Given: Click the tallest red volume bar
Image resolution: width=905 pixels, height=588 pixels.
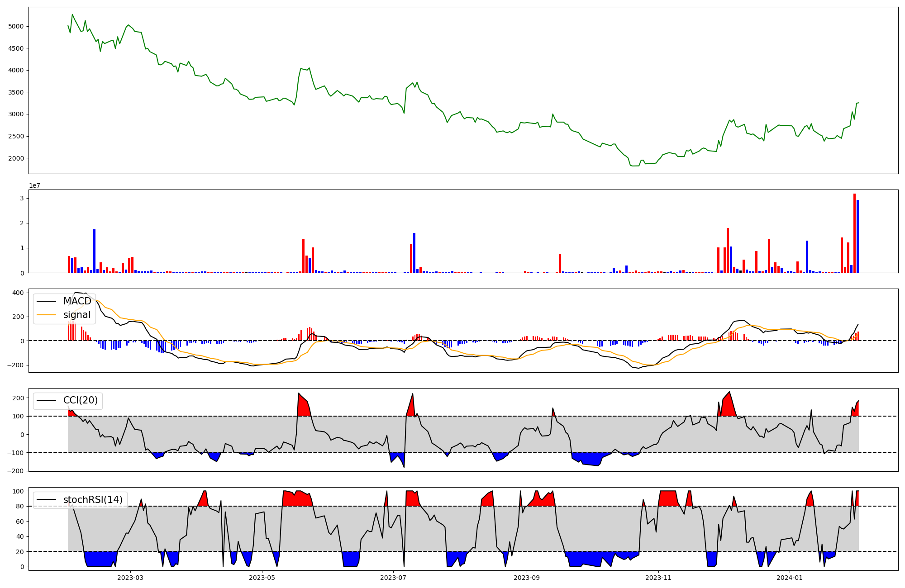Looking at the screenshot, I should [x=854, y=233].
